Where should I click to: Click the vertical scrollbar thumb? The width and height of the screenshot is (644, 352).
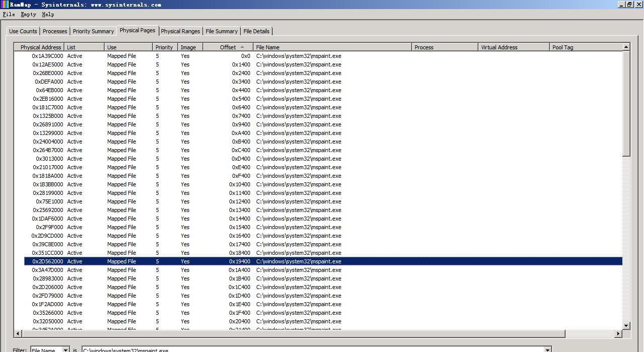coord(626,104)
